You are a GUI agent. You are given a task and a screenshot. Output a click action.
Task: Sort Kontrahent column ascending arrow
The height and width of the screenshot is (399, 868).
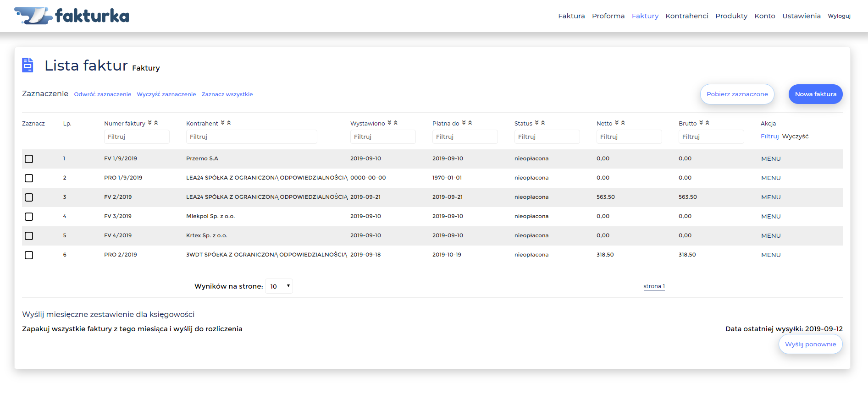click(x=229, y=123)
